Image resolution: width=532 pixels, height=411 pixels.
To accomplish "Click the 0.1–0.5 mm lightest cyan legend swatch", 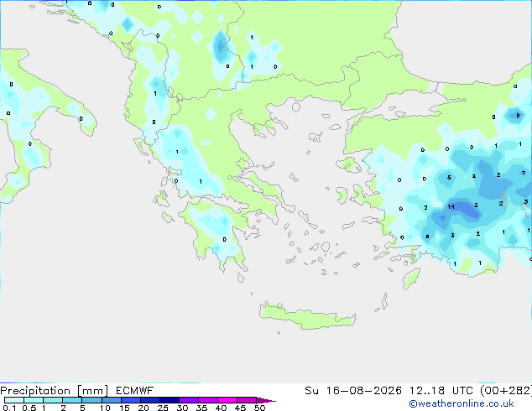I will 14,400.
